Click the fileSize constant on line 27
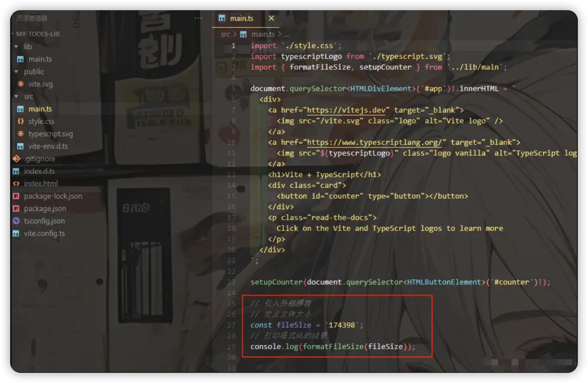This screenshot has width=588, height=383. [x=294, y=325]
